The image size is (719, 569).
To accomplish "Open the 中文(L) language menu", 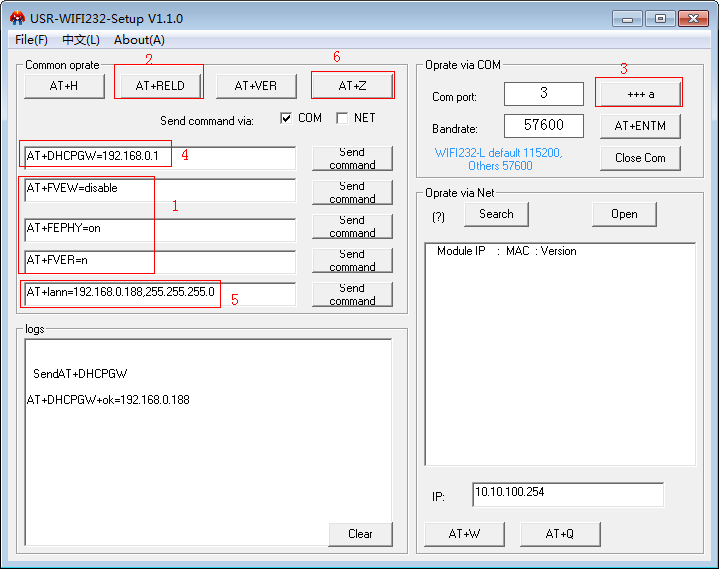I will point(81,40).
